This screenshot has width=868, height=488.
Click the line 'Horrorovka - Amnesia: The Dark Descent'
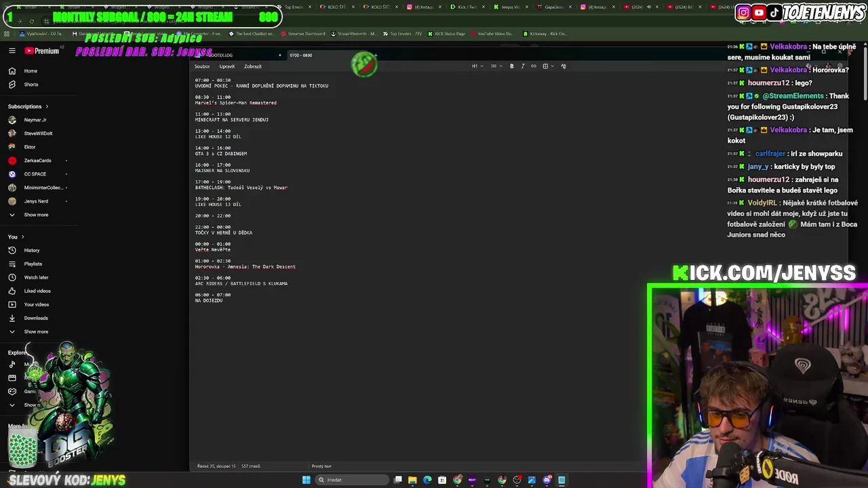pos(245,266)
